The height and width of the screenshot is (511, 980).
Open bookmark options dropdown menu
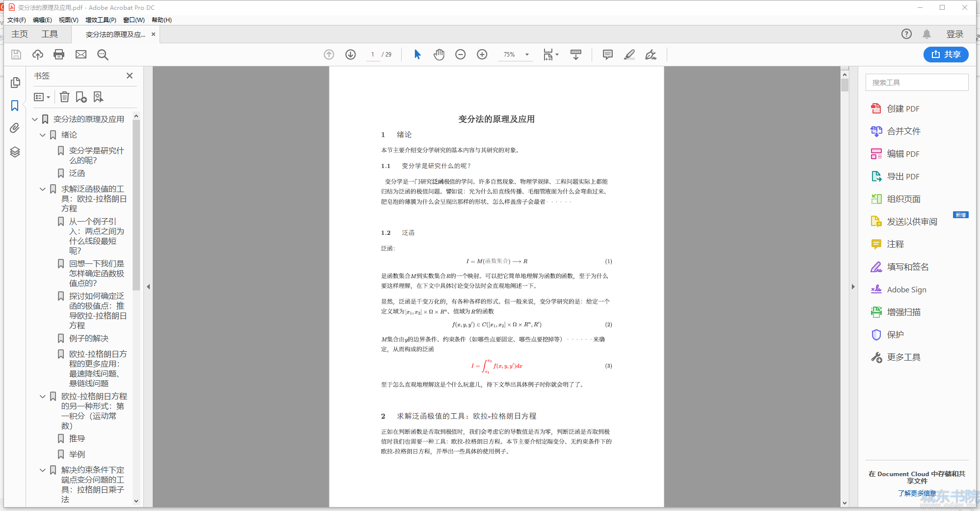tap(42, 97)
